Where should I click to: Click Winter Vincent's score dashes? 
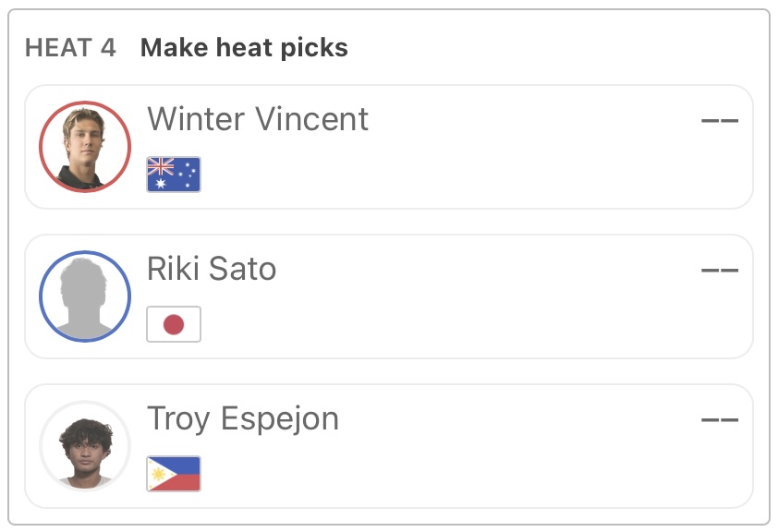tap(720, 120)
